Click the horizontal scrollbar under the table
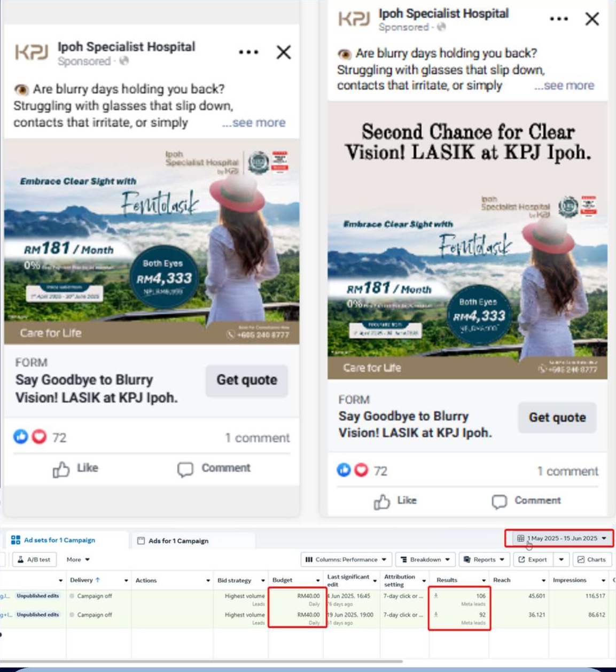Viewport: 616px width, 672px height. (x=201, y=661)
